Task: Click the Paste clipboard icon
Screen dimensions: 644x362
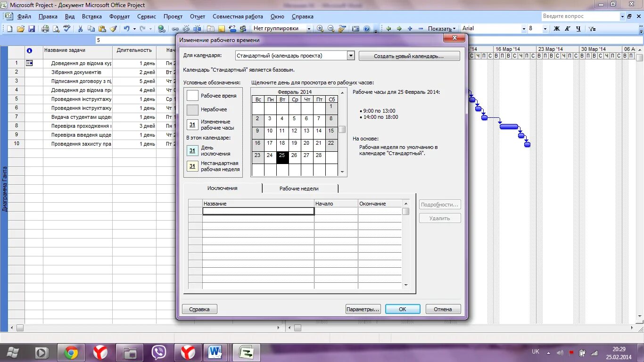Action: [x=102, y=29]
